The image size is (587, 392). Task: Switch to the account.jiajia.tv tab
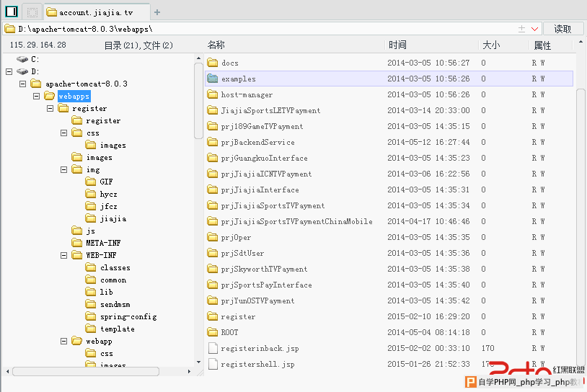tap(97, 12)
